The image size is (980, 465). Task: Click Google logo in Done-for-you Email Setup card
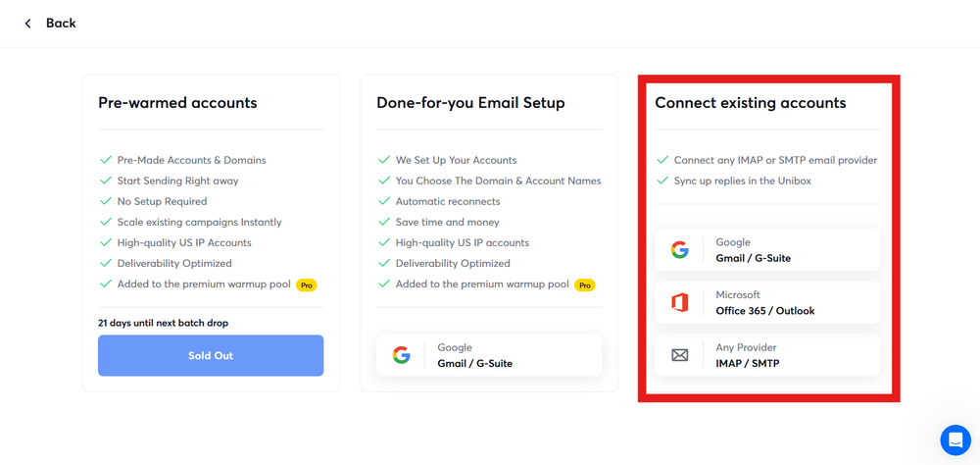(401, 355)
